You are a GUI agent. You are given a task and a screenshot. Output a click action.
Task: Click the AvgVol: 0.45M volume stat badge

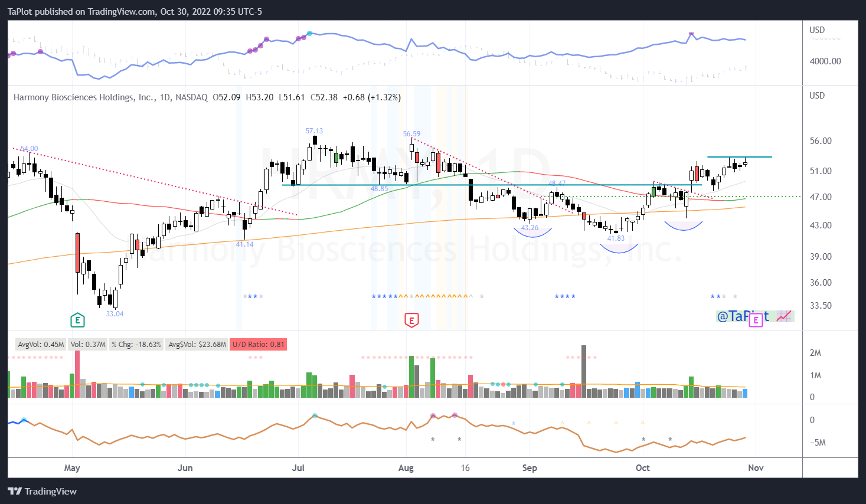point(40,344)
